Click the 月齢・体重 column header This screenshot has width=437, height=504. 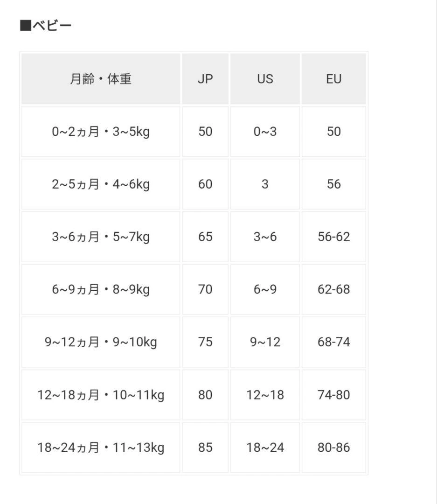101,79
